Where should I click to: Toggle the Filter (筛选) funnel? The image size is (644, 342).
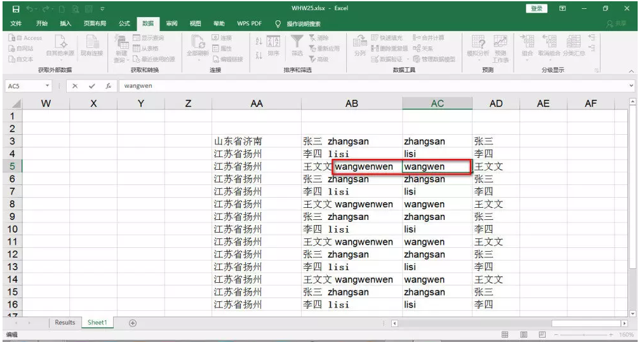click(x=297, y=46)
